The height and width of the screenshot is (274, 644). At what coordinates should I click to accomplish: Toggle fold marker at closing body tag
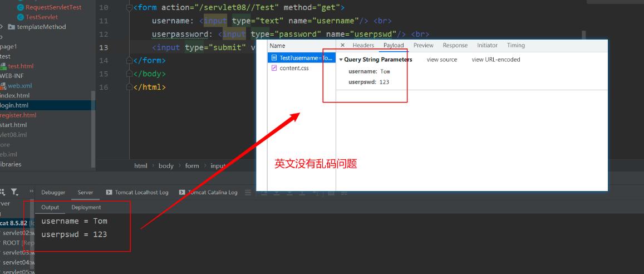coord(130,74)
